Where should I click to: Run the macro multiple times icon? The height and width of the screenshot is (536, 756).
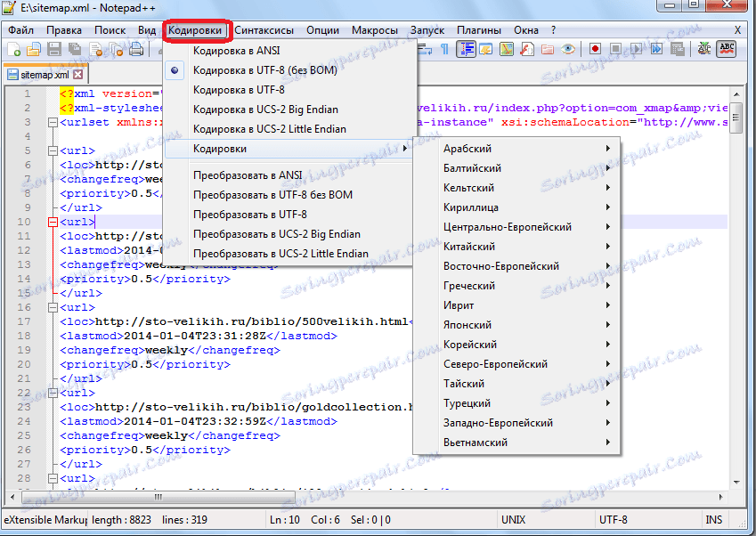[x=657, y=49]
